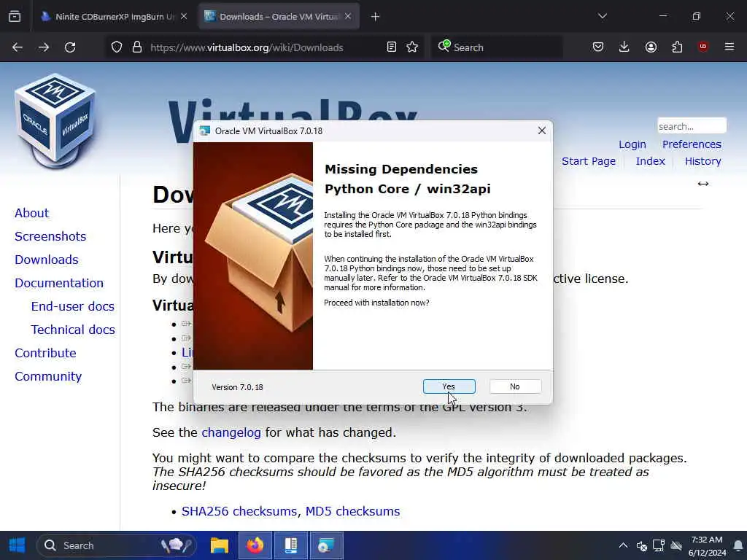747x560 pixels.
Task: Go back using browser back arrow
Action: [x=18, y=47]
